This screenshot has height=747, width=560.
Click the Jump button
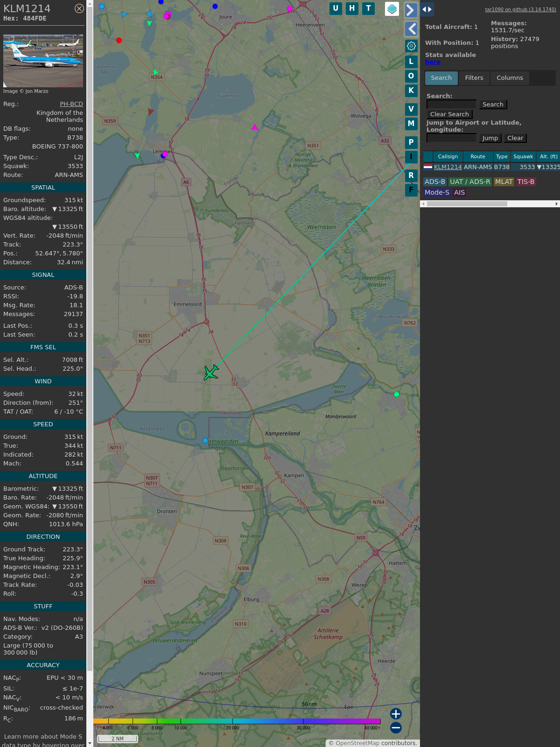point(490,138)
